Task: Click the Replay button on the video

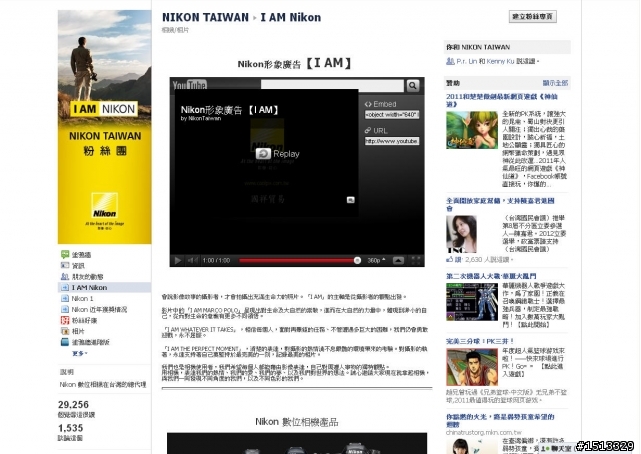Action: [278, 154]
